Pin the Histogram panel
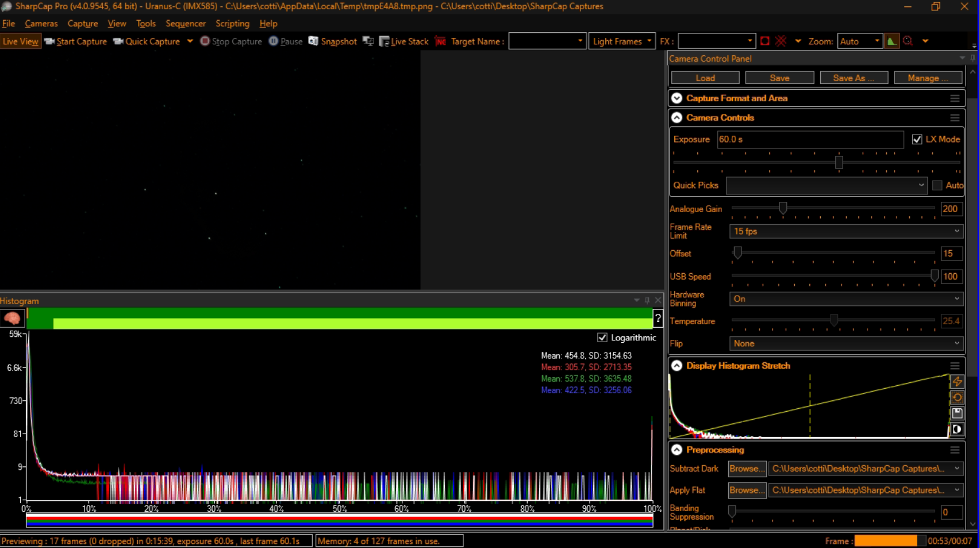 pos(647,300)
